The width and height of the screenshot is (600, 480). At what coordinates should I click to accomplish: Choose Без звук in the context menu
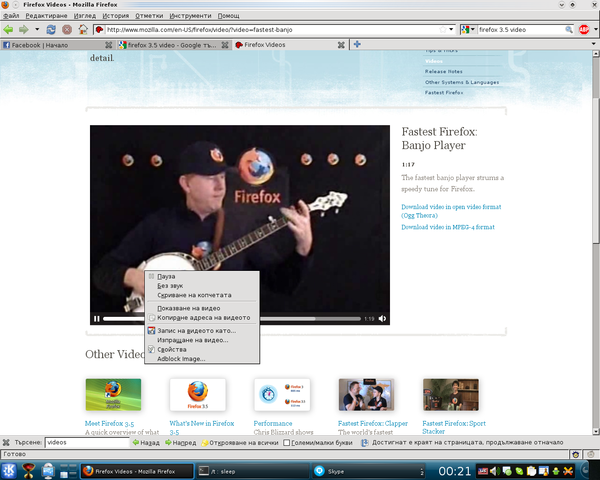pos(202,286)
